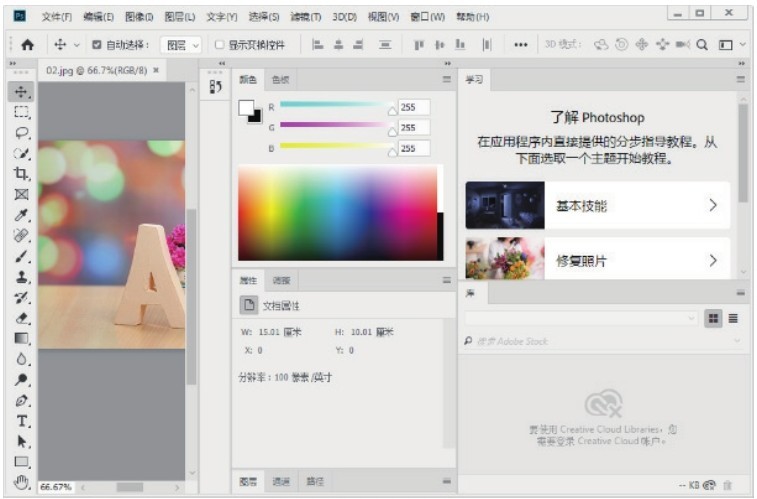
Task: Select the Lasso tool
Action: click(x=21, y=132)
